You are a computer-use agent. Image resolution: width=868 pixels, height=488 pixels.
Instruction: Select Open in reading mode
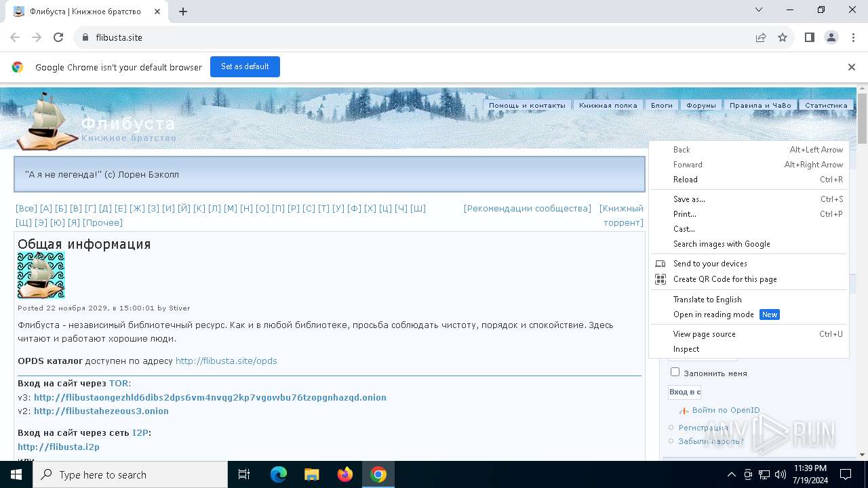(749, 314)
